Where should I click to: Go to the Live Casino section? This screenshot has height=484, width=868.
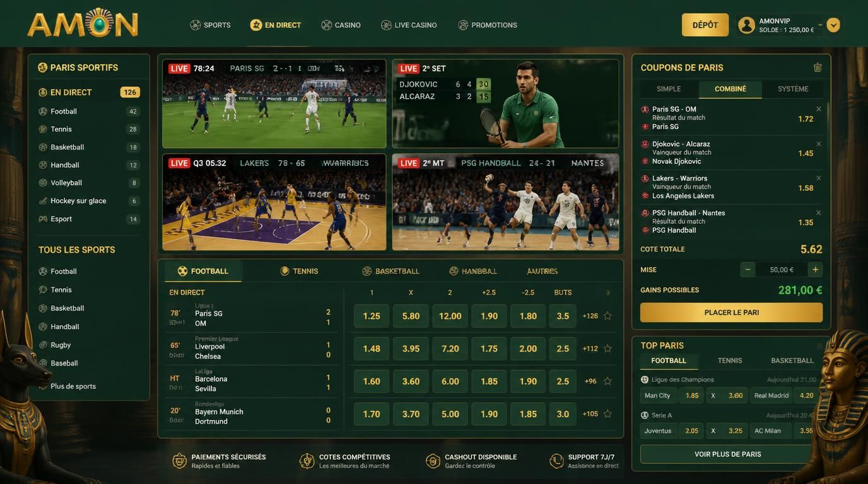point(409,25)
